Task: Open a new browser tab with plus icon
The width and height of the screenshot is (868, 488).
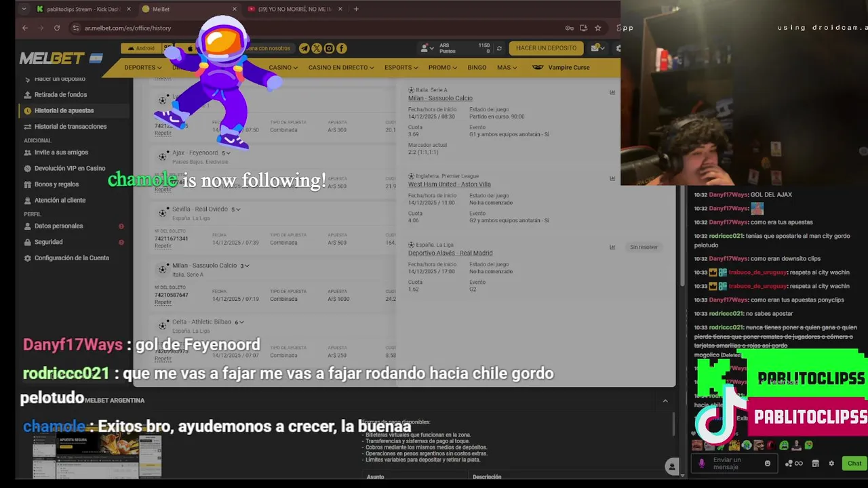Action: point(356,9)
